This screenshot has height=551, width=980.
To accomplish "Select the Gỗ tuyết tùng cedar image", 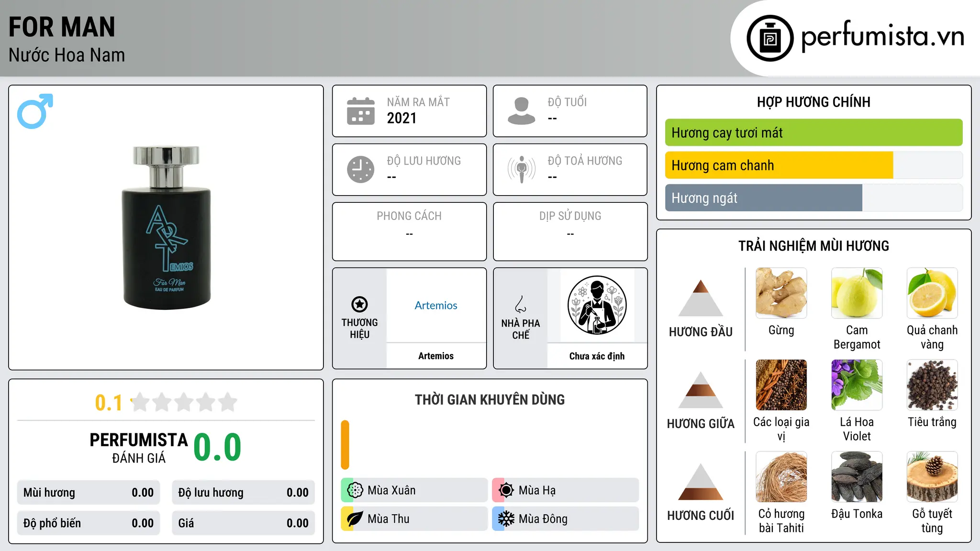I will pos(932,477).
